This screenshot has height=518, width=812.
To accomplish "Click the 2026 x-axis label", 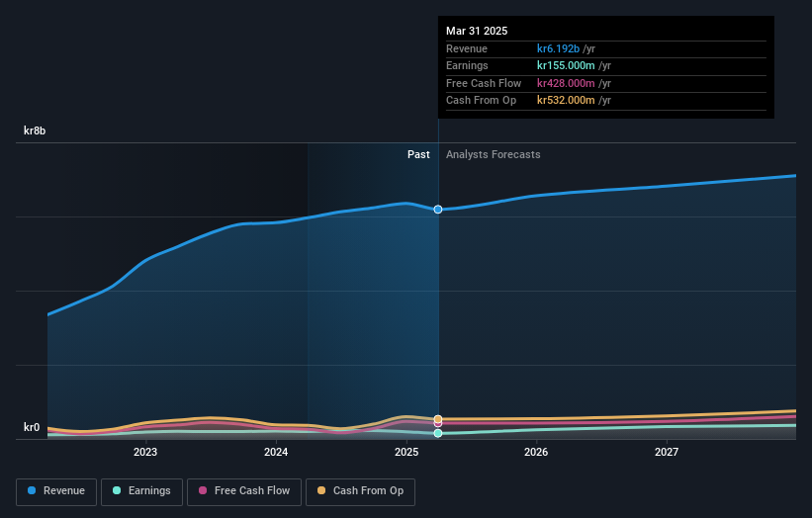I will coord(536,452).
